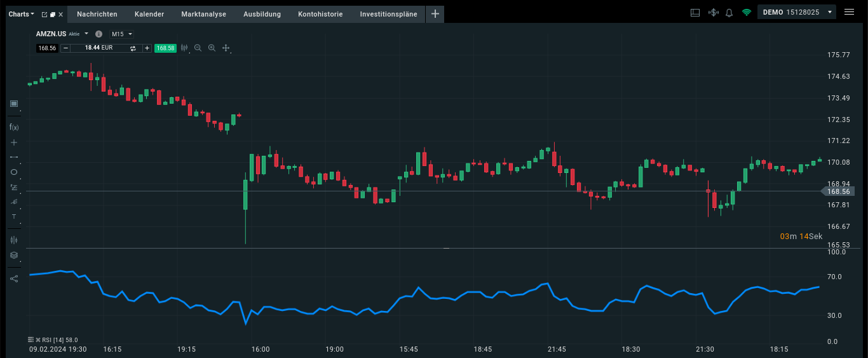Open the layers objects tool
Image resolution: width=868 pixels, height=358 pixels.
pyautogui.click(x=14, y=255)
